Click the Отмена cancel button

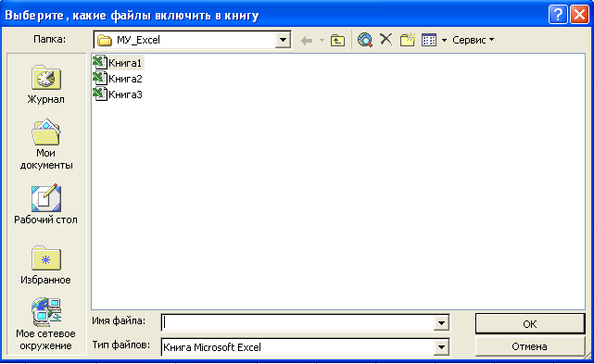click(x=530, y=346)
